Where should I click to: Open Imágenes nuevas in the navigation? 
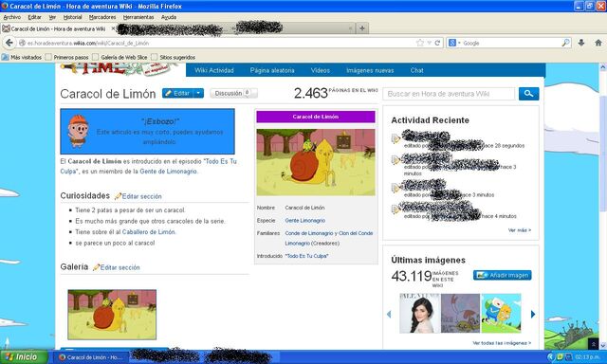click(370, 70)
